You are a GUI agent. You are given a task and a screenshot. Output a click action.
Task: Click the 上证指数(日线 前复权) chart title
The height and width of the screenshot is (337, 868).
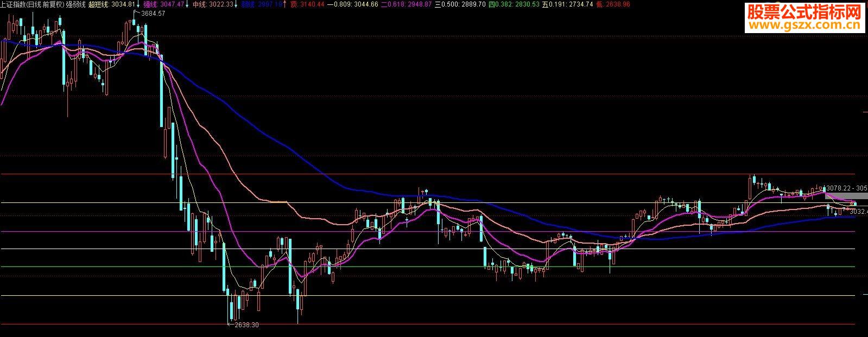point(32,4)
